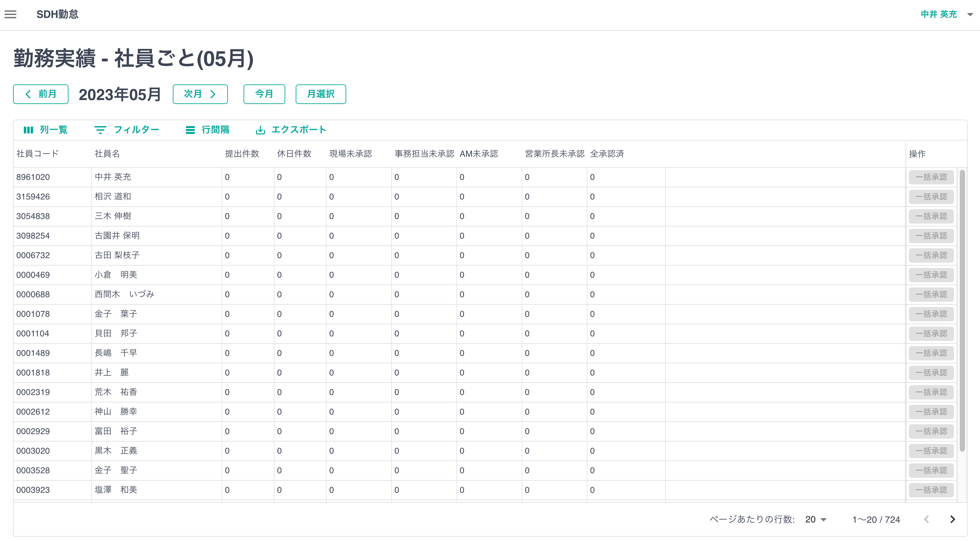Jump to current month (今月)
This screenshot has height=541, width=980.
[264, 94]
